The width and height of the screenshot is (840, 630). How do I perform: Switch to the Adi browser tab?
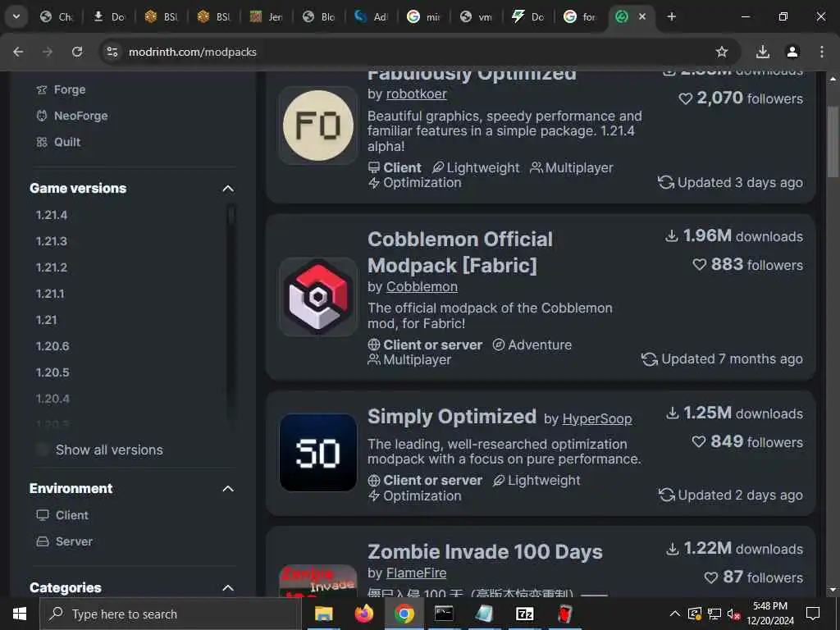click(372, 16)
